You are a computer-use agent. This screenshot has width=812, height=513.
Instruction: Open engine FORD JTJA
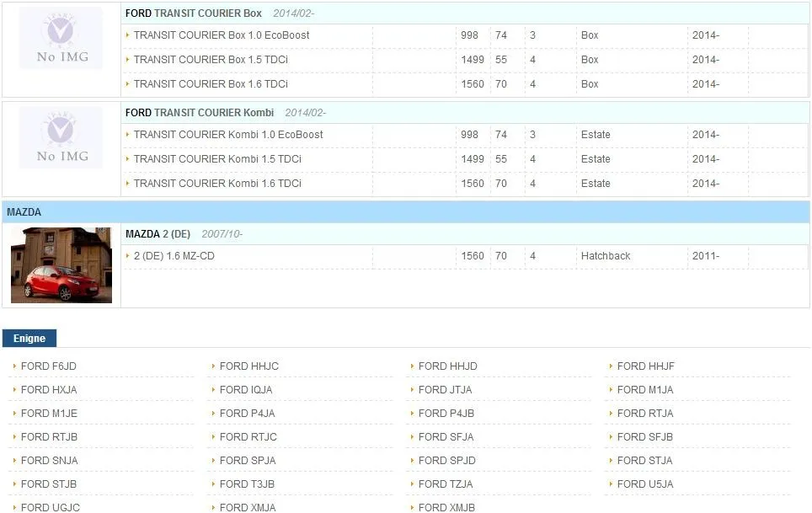[x=446, y=390]
